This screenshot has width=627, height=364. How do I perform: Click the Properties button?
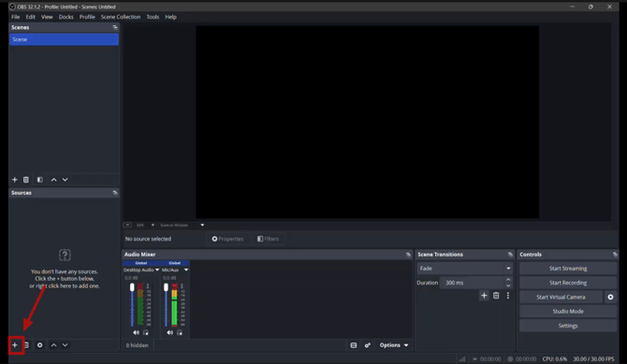tap(227, 239)
